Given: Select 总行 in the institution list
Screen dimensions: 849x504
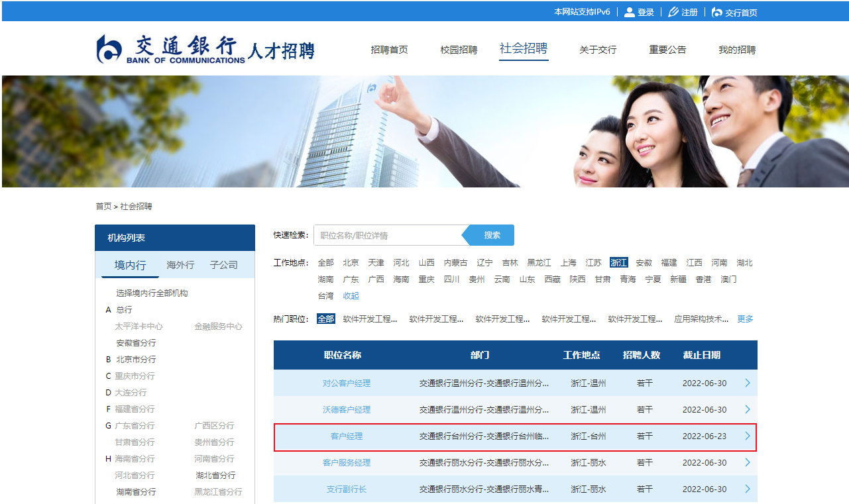Looking at the screenshot, I should (124, 309).
